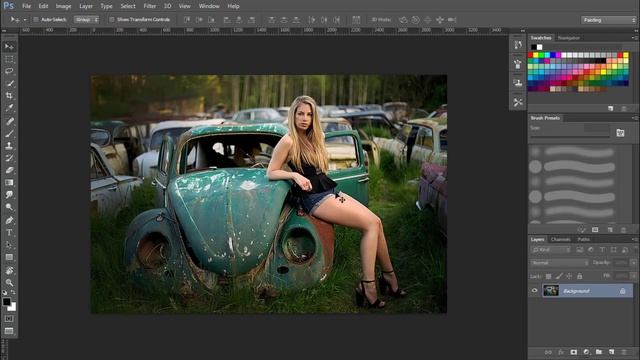Click the Opacity value field
This screenshot has width=640, height=360.
click(x=621, y=263)
